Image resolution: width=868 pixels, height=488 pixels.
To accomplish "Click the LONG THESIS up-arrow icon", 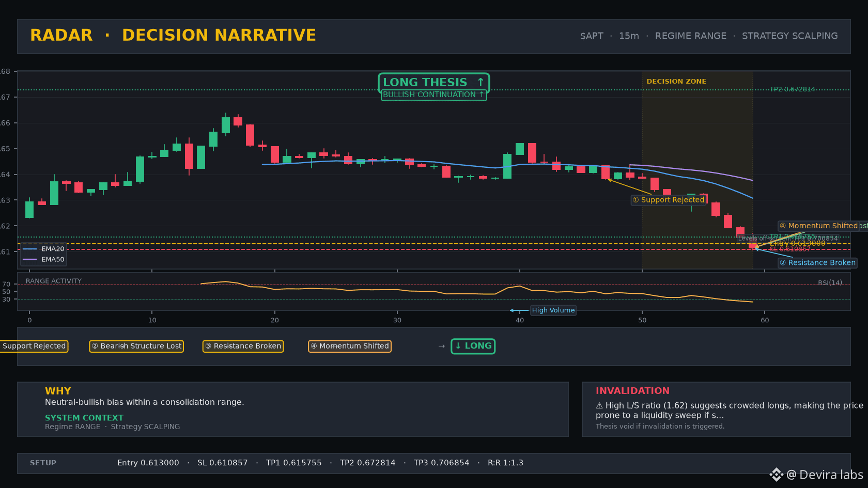I will coord(481,82).
